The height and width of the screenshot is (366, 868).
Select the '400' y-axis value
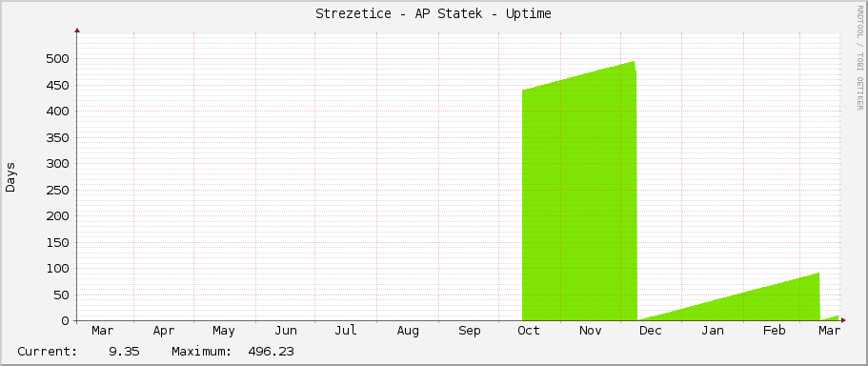pos(57,112)
